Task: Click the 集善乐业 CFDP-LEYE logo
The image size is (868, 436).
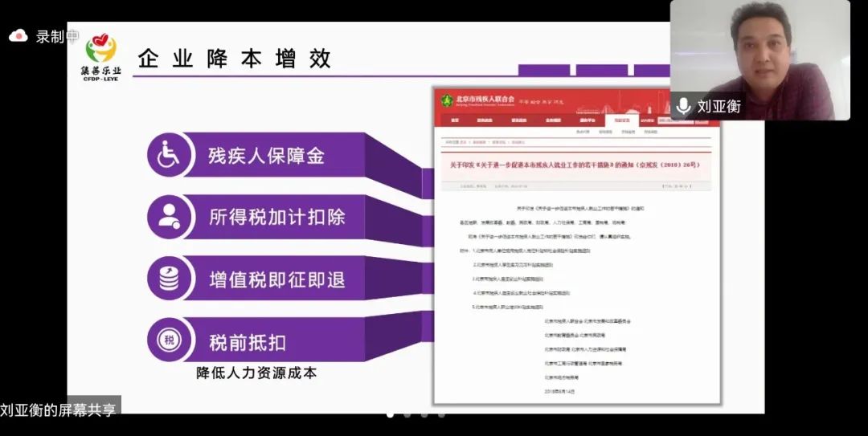Action: tap(100, 53)
